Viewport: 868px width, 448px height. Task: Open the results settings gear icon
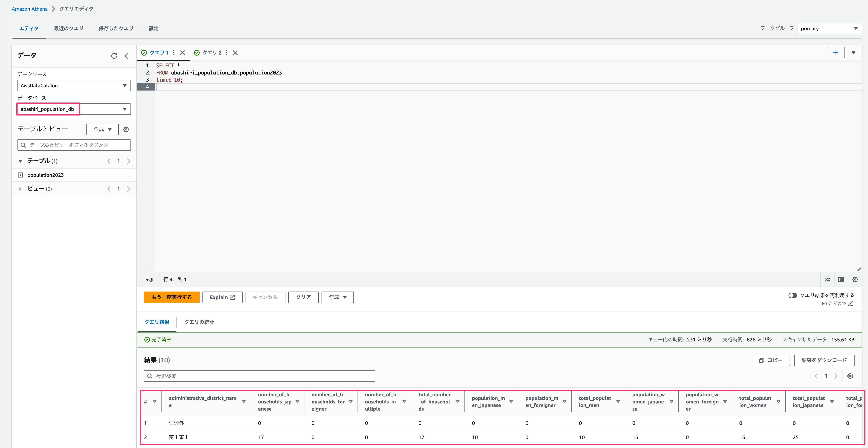(851, 376)
